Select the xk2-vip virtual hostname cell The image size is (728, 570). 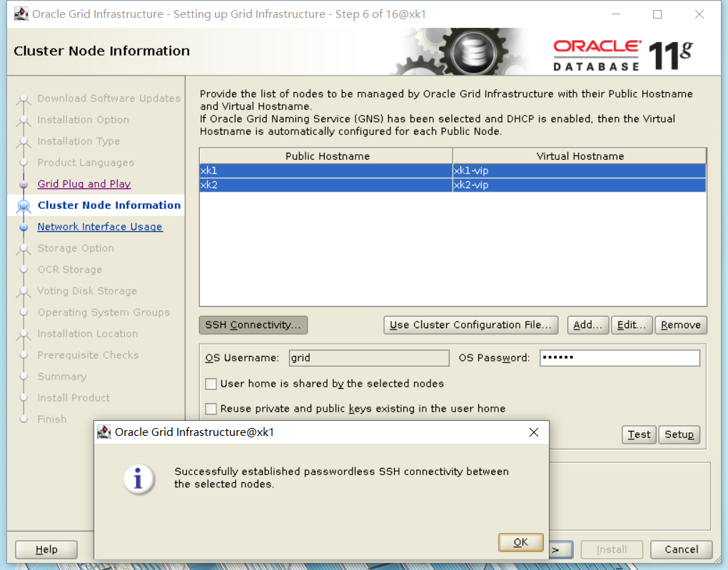tap(580, 185)
